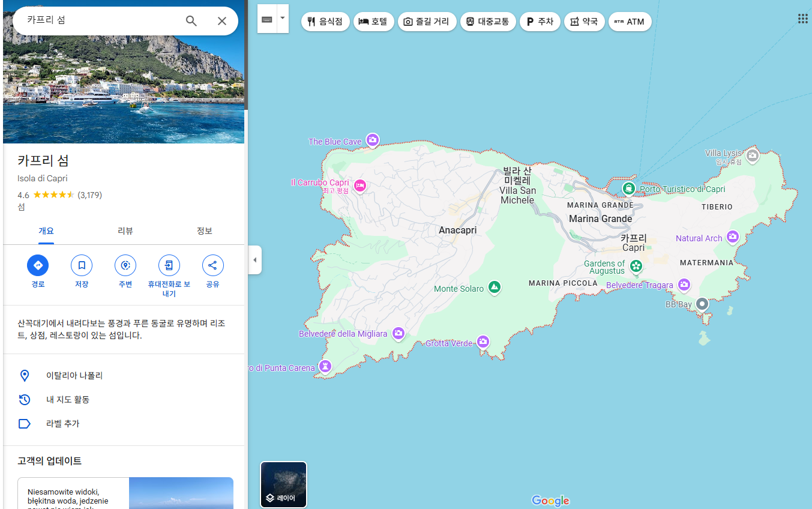Click the 주변 nearby icon
The width and height of the screenshot is (812, 509).
125,265
